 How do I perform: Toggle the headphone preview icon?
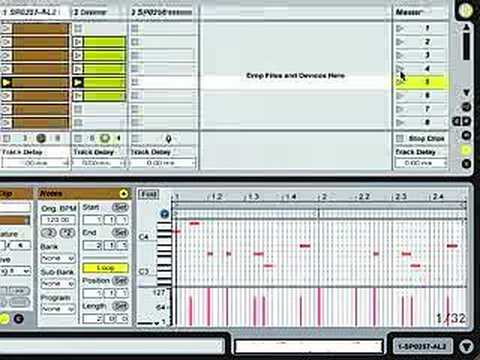pyautogui.click(x=164, y=214)
